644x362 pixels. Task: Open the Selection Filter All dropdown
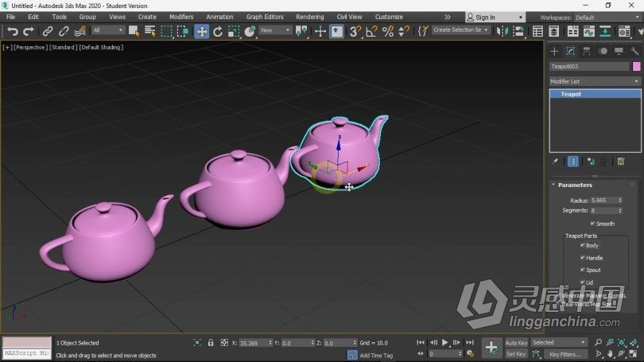click(x=107, y=30)
